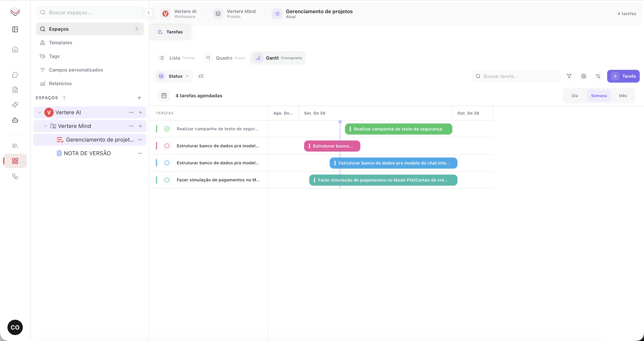
Task: Toggle the sidebar panel icon
Action: click(15, 29)
